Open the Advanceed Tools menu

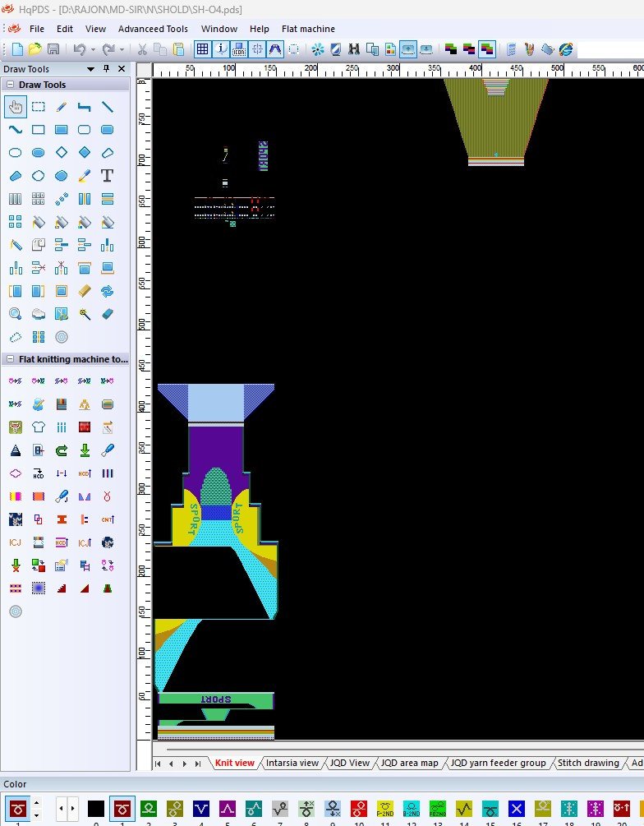click(x=153, y=29)
